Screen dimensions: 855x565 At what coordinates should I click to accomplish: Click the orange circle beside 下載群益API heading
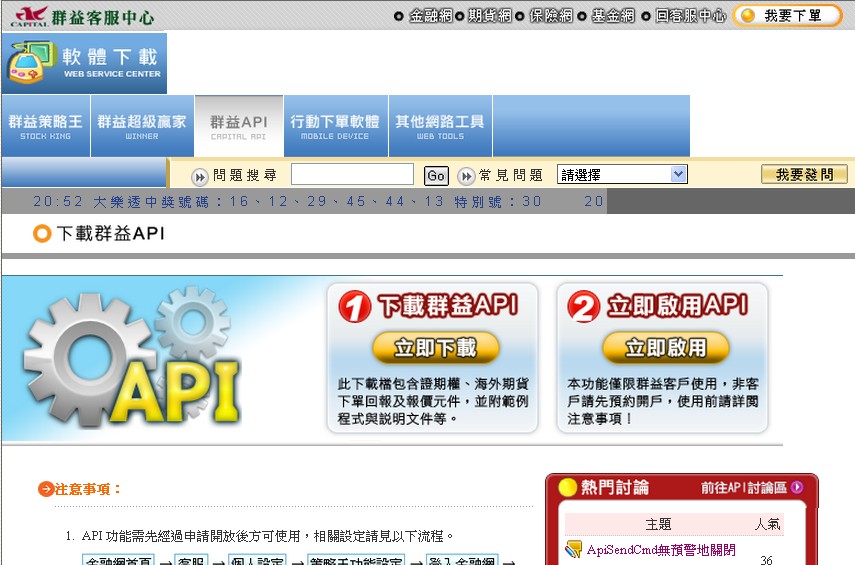(42, 233)
